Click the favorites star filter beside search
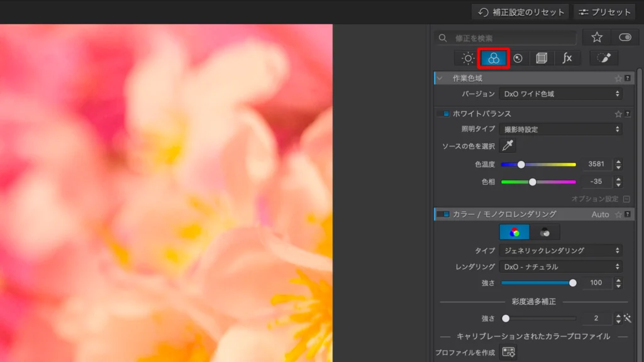 (x=596, y=38)
